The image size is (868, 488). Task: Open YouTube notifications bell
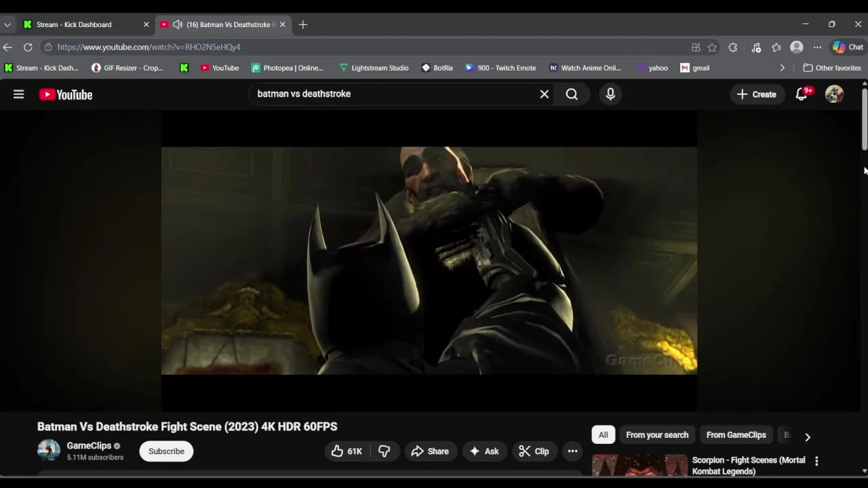coord(802,94)
